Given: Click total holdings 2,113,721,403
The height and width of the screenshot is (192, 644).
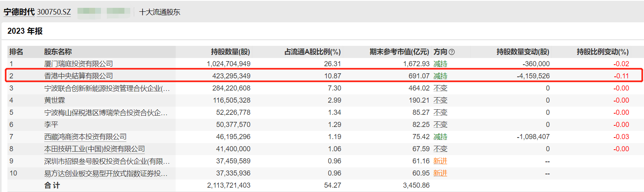Looking at the screenshot, I should (228, 185).
